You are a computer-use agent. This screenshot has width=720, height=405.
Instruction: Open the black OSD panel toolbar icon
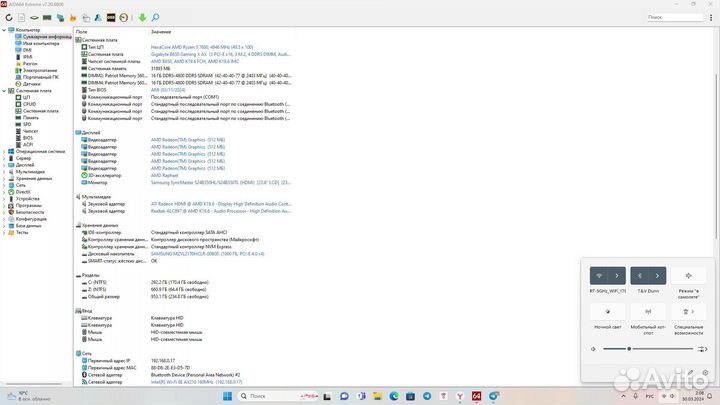click(x=111, y=17)
